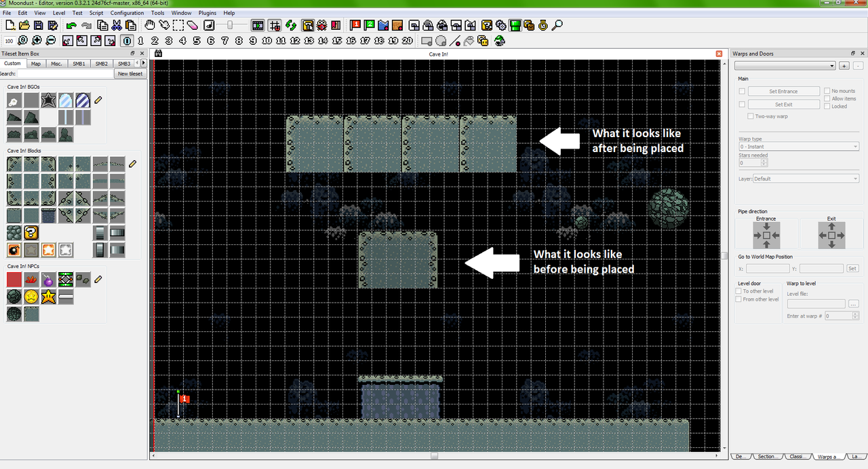
Task: Open the Layer Default dropdown
Action: click(x=806, y=179)
